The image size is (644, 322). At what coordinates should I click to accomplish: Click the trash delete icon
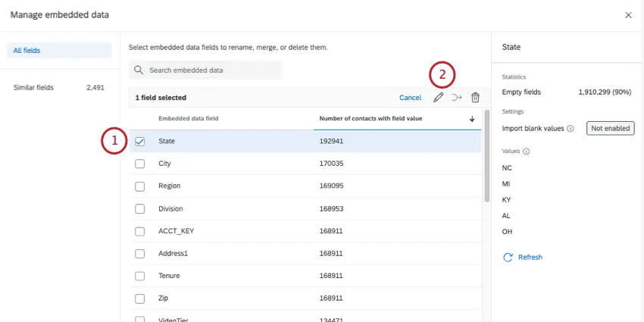(x=476, y=98)
